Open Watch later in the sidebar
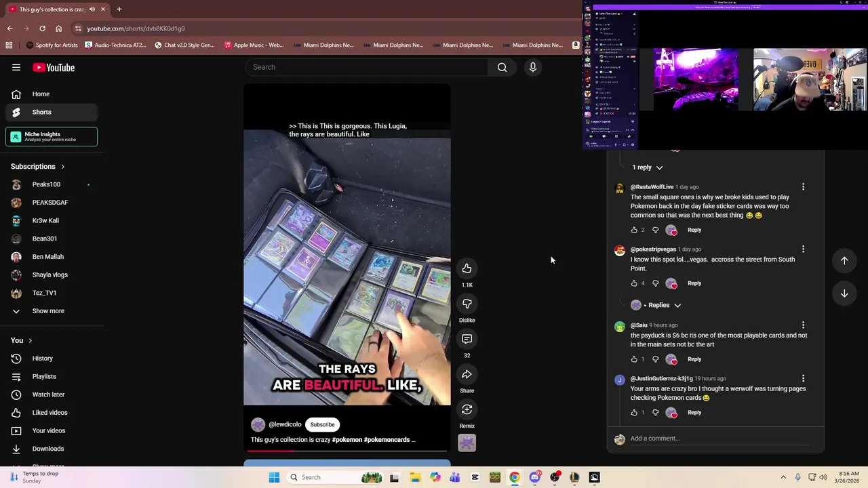 [52, 394]
